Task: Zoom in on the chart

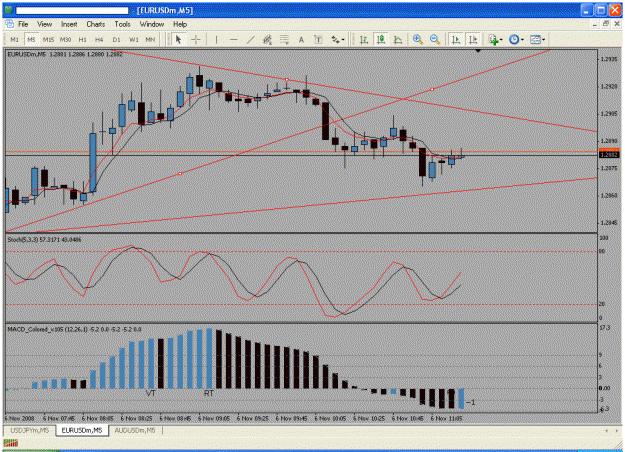Action: tap(417, 39)
